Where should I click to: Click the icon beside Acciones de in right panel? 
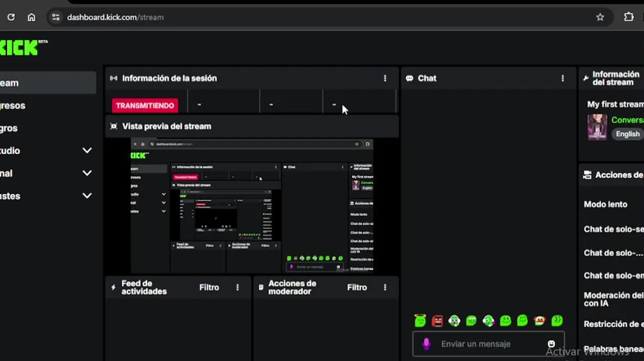587,175
